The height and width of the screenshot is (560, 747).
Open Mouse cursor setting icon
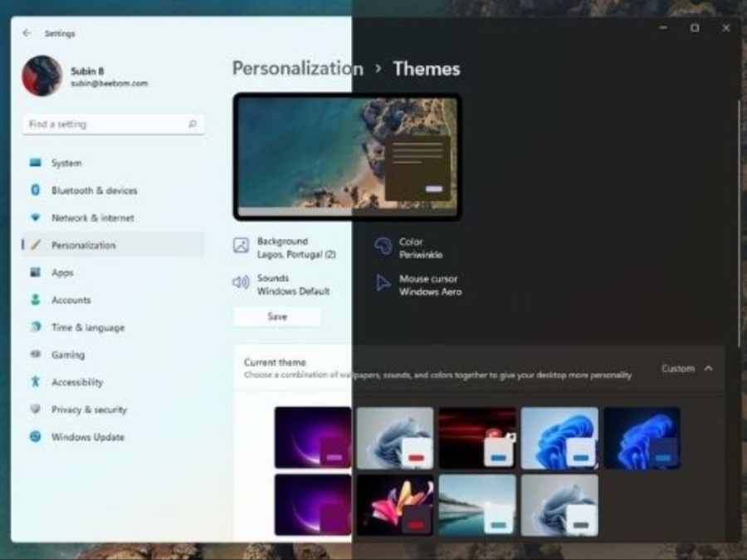(383, 284)
